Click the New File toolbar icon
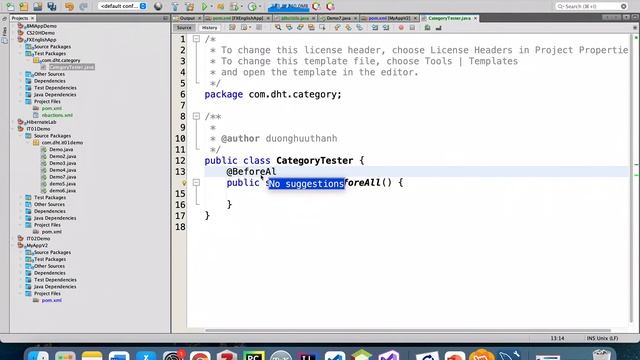The height and width of the screenshot is (360, 640). tap(10, 6)
